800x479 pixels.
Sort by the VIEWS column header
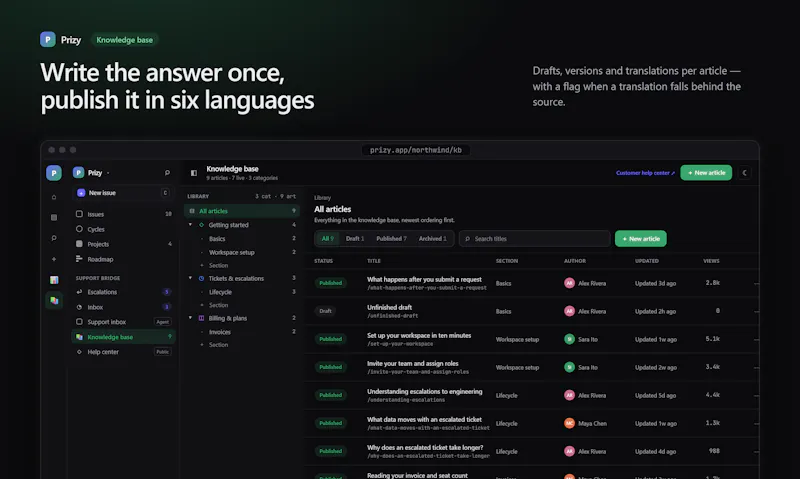[x=711, y=261]
